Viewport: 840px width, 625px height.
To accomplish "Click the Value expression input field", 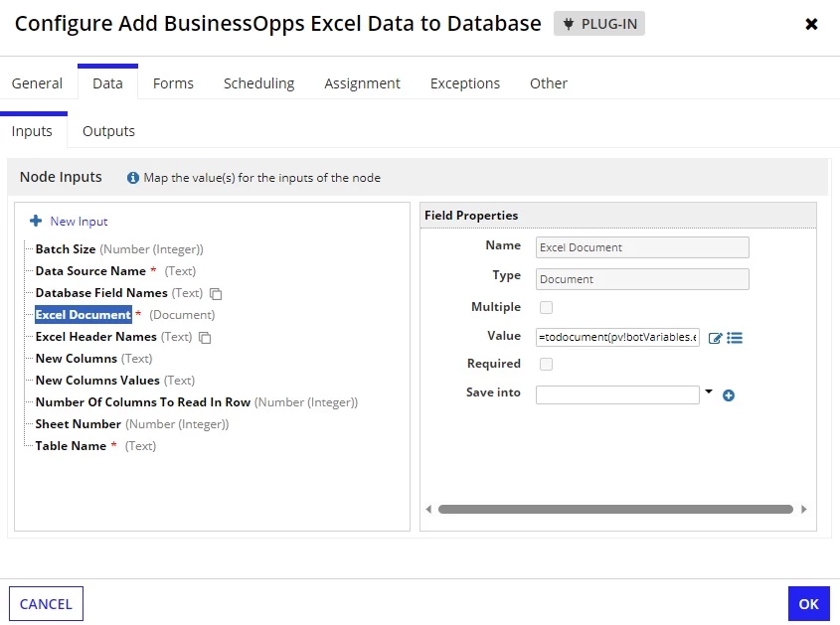I will point(617,338).
